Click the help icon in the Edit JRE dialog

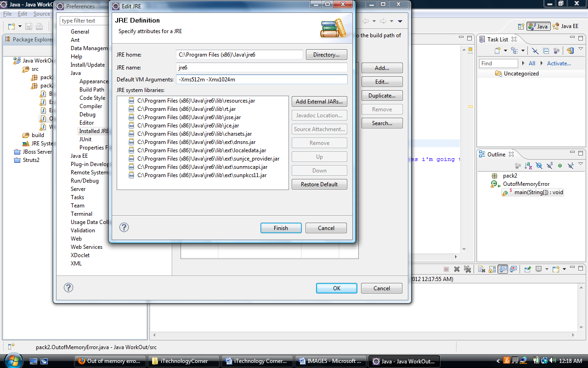pos(124,227)
